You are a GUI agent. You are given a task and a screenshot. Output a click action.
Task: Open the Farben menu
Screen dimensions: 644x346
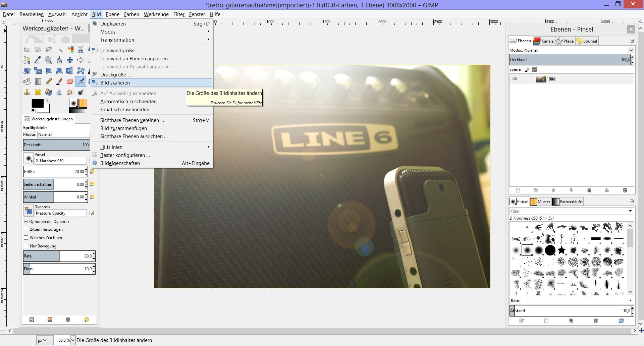[131, 14]
